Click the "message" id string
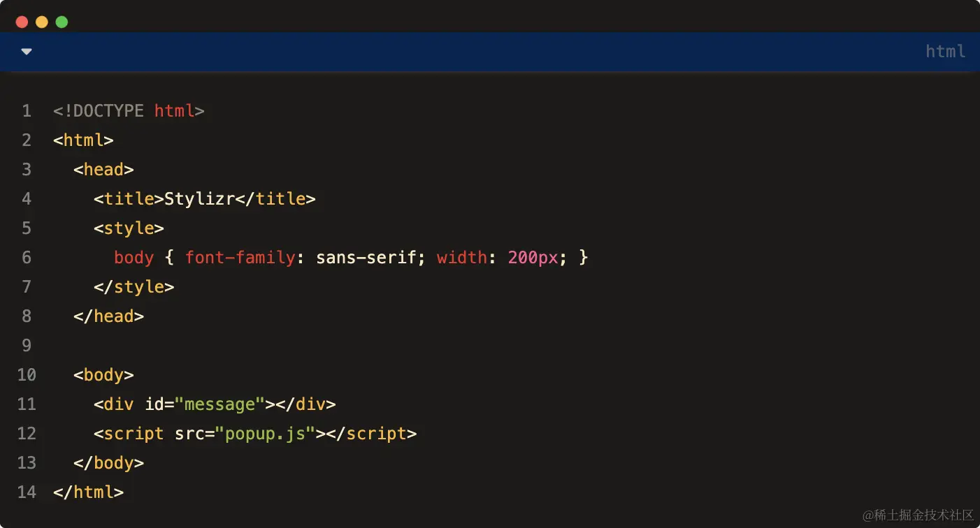 (219, 404)
